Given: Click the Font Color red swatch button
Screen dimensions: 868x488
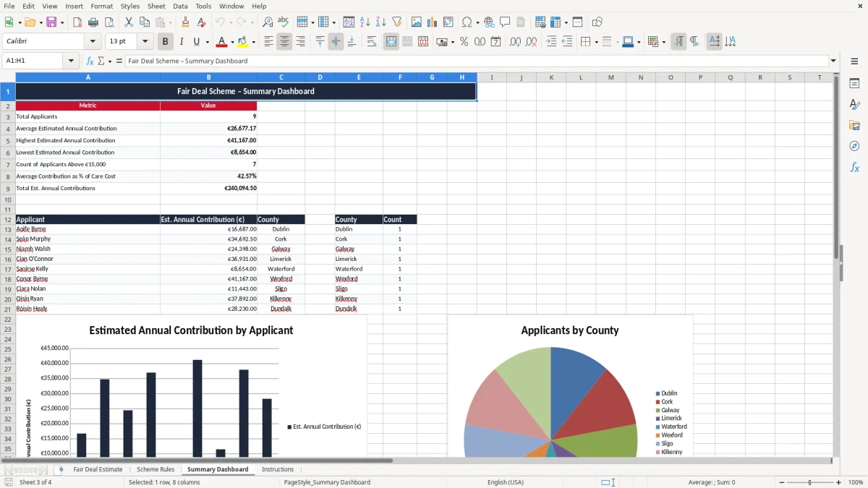Looking at the screenshot, I should [222, 42].
